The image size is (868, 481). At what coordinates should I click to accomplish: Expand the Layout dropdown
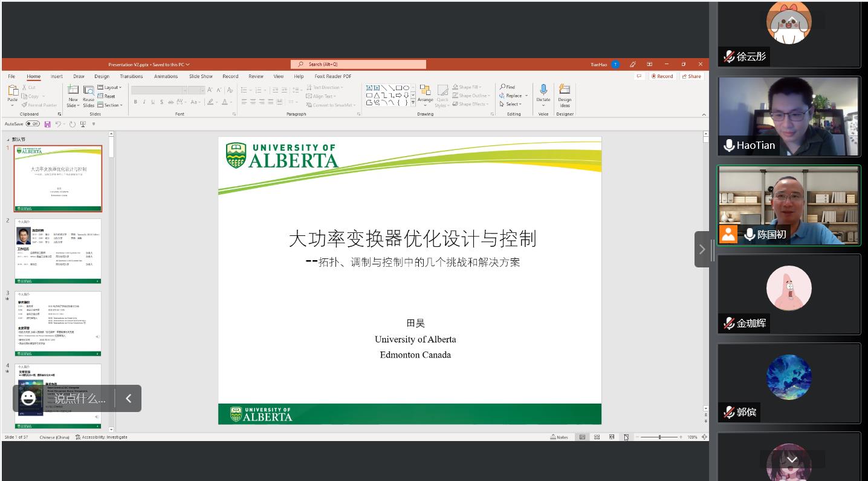pyautogui.click(x=112, y=87)
